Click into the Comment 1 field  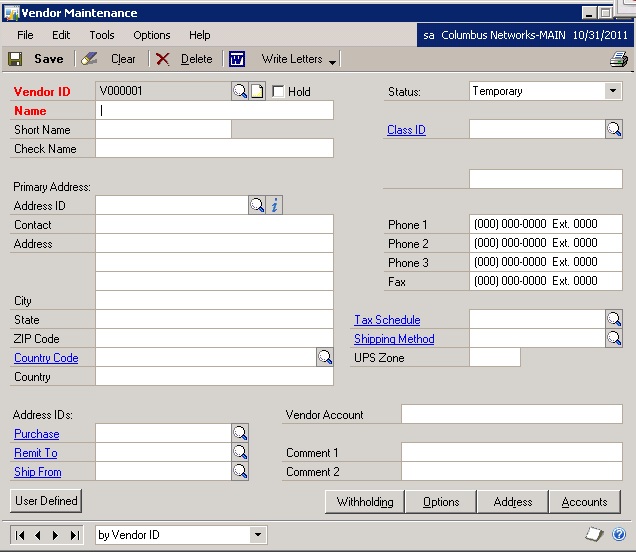pos(511,452)
